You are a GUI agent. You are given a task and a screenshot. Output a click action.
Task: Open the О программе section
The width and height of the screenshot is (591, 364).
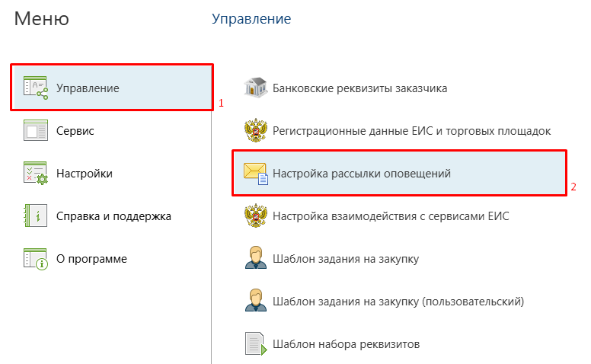point(91,259)
